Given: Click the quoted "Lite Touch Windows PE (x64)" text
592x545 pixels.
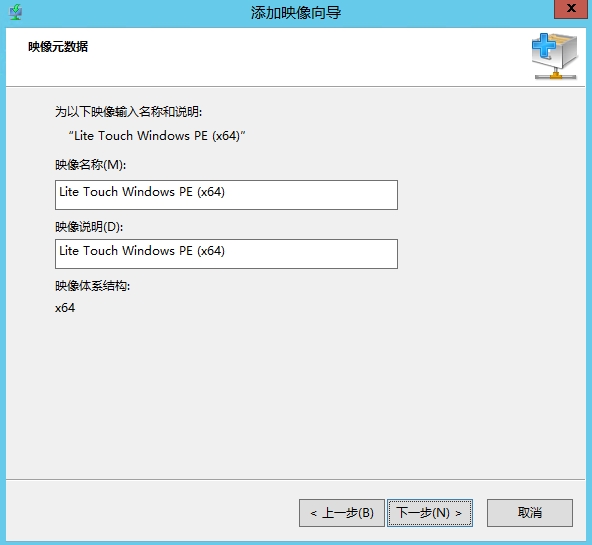Looking at the screenshot, I should 157,135.
